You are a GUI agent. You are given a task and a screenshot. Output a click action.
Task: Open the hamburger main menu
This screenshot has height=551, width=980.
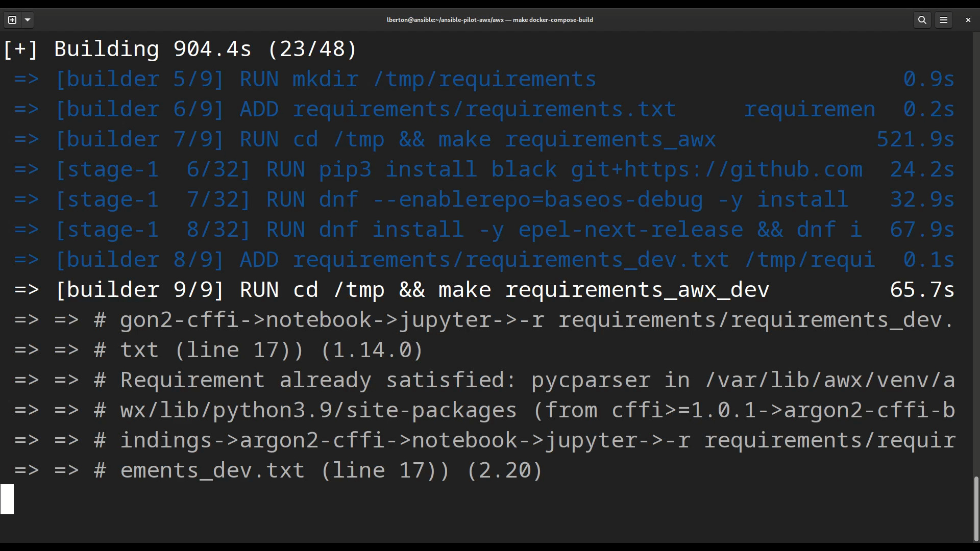(944, 20)
